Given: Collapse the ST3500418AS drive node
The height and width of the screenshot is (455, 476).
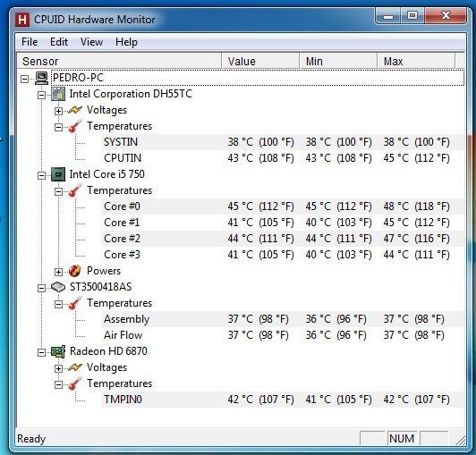Looking at the screenshot, I should [41, 288].
